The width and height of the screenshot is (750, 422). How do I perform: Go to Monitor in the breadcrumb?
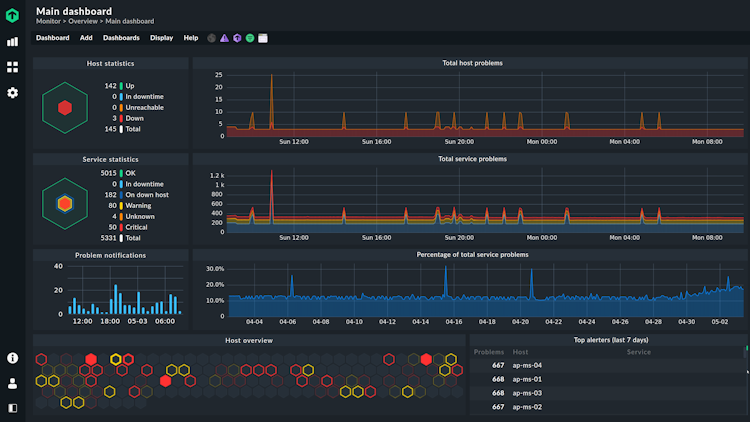(x=48, y=21)
